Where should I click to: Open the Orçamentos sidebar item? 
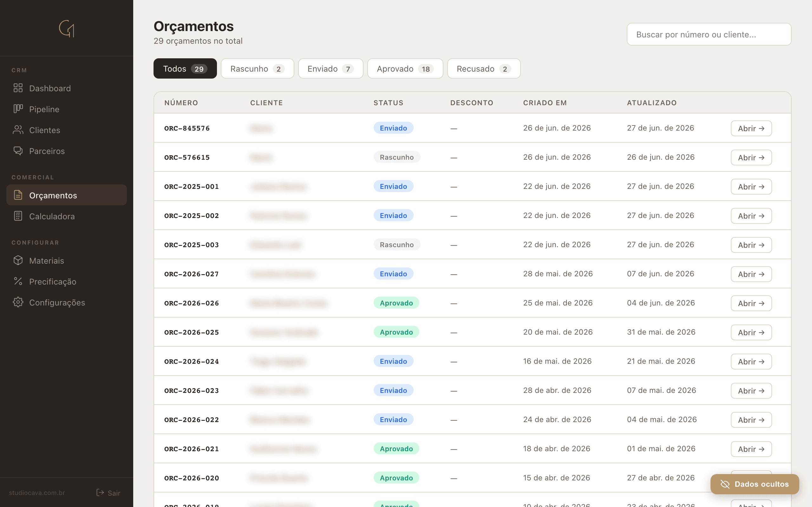(x=66, y=195)
